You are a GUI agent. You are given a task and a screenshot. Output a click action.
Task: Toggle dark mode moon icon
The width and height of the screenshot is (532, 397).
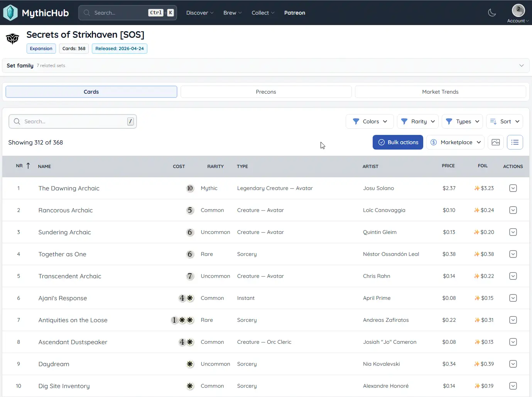point(492,13)
